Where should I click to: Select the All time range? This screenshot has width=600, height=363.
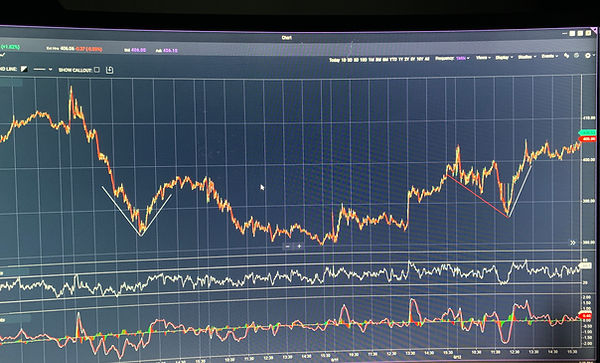click(x=427, y=59)
